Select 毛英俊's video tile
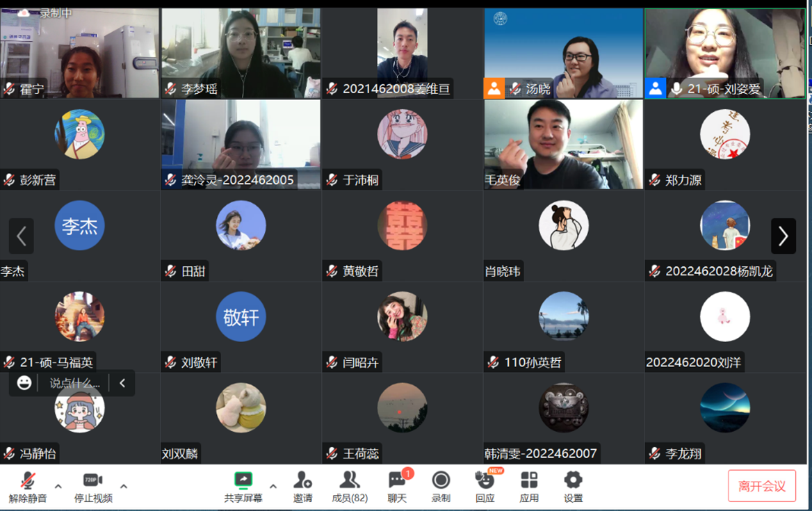 pyautogui.click(x=563, y=144)
